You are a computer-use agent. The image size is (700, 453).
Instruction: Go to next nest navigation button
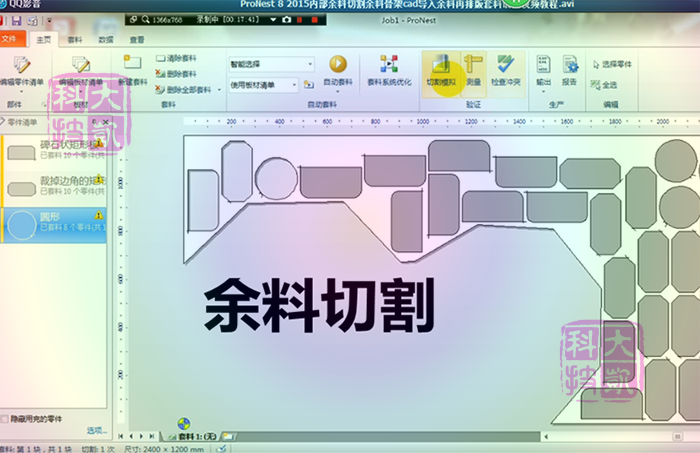(x=142, y=436)
